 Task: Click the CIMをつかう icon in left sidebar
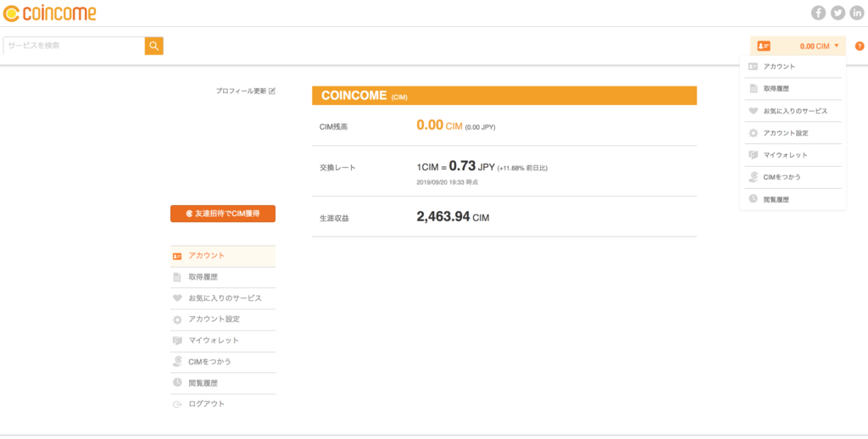pyautogui.click(x=177, y=362)
